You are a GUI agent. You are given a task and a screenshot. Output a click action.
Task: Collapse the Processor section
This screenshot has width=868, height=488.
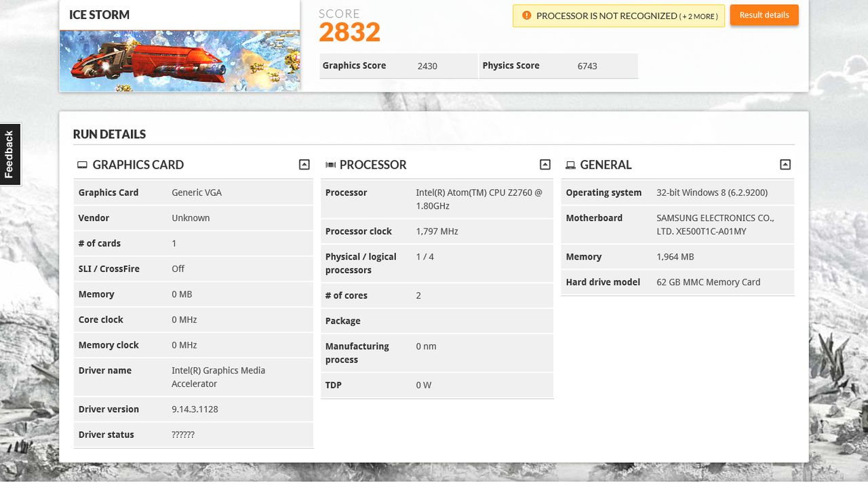click(x=545, y=165)
